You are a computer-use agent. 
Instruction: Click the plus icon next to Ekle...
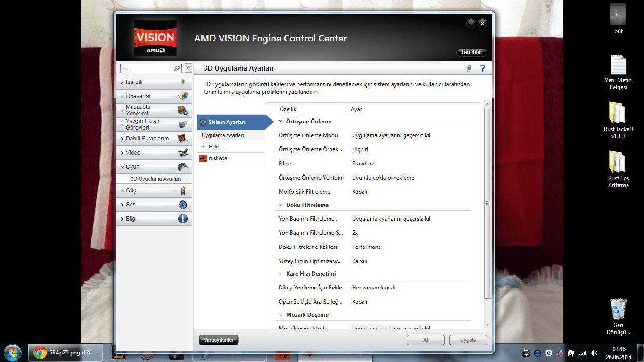click(204, 147)
